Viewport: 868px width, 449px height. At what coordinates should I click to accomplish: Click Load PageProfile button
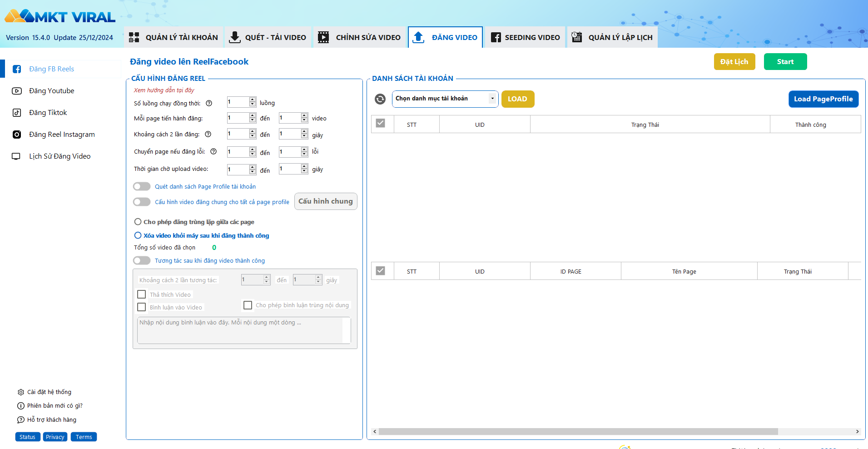click(823, 99)
